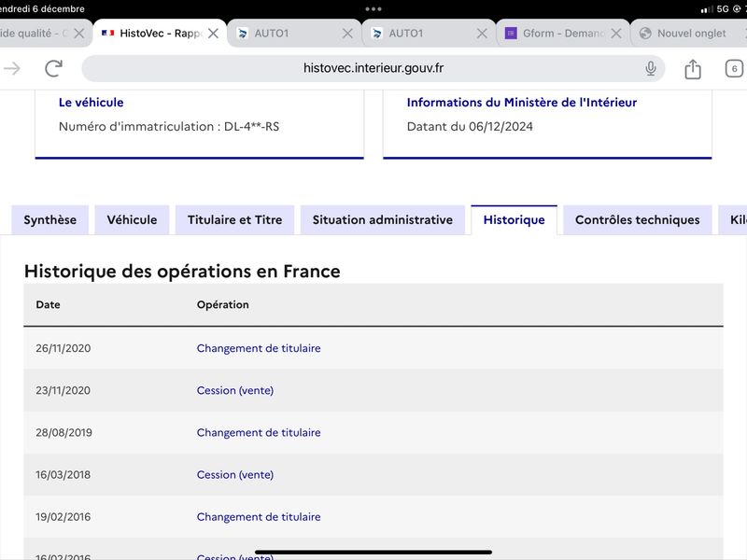Viewport: 747px width, 560px height.
Task: Click the 'Date' column header
Action: tap(49, 305)
